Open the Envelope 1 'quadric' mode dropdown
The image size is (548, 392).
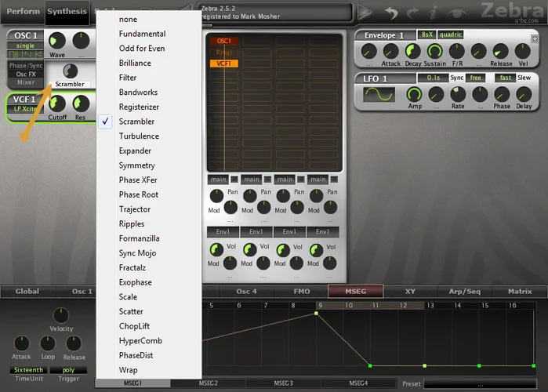450,34
